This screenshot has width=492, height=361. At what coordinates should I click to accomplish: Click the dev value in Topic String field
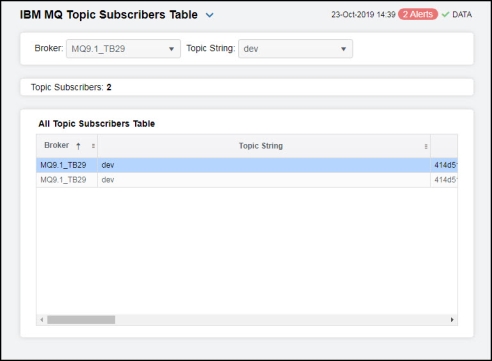tap(251, 49)
